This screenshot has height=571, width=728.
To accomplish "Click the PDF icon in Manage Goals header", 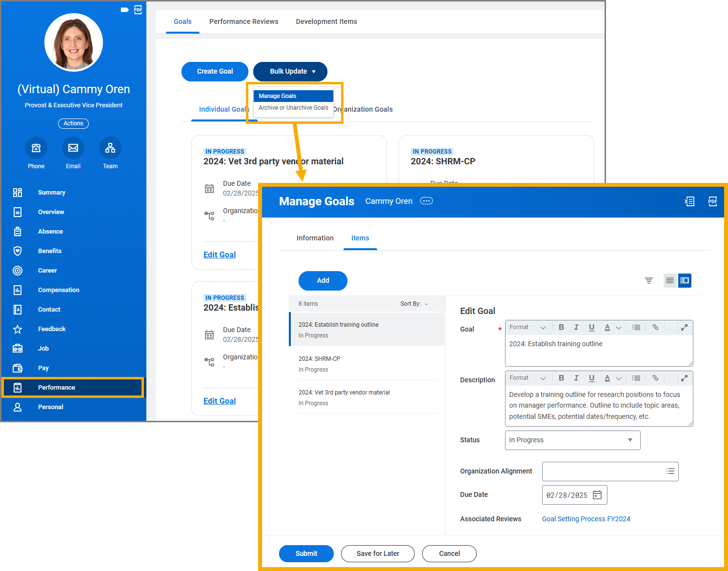I will coord(712,201).
